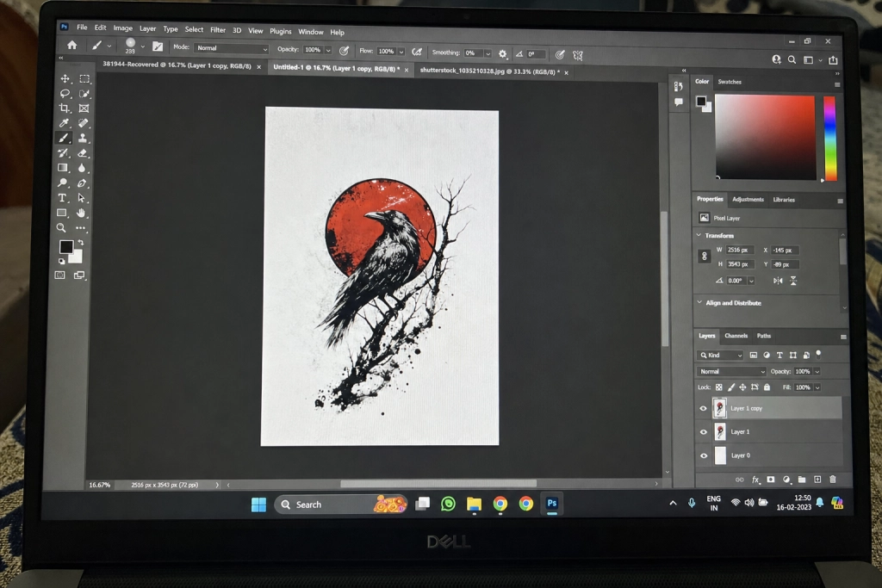Open layer fx styles menu

[755, 480]
